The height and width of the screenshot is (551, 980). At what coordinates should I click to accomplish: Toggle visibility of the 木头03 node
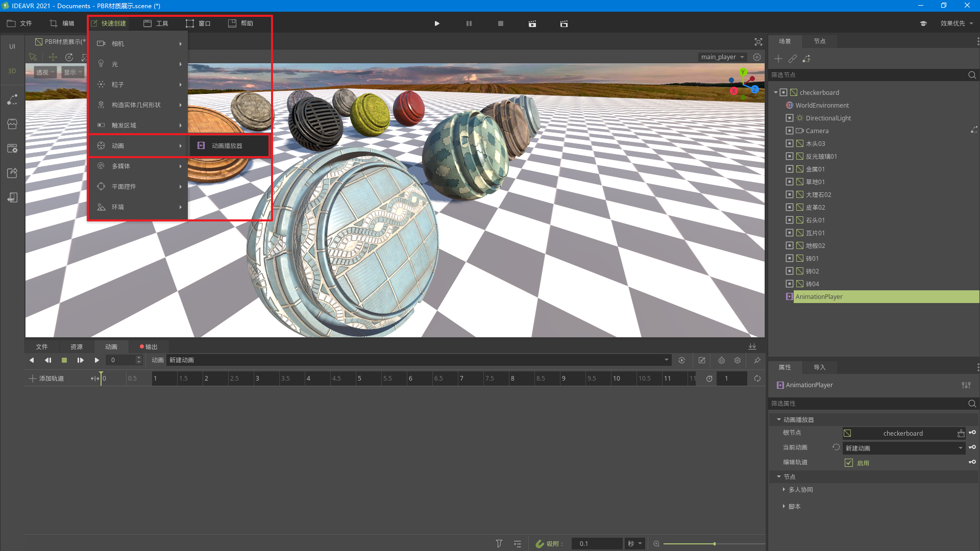[790, 143]
